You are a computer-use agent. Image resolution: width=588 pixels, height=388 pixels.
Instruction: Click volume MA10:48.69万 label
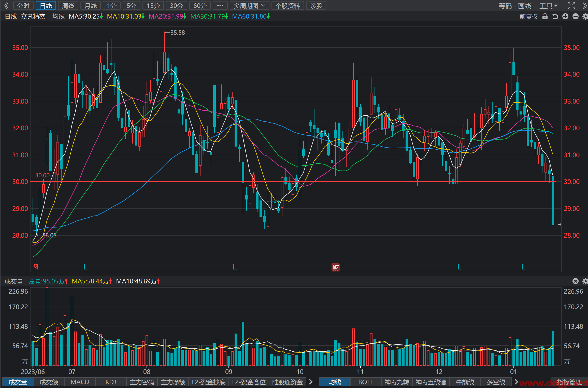[138, 281]
